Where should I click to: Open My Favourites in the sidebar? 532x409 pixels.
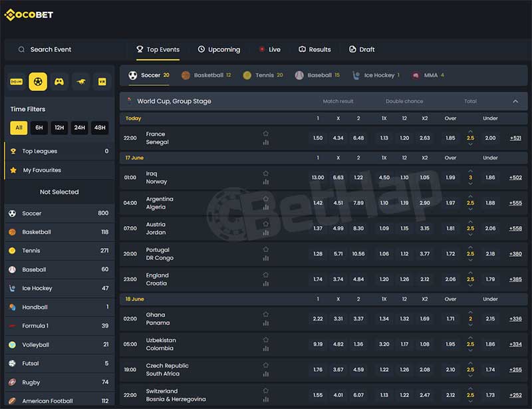[x=60, y=170]
